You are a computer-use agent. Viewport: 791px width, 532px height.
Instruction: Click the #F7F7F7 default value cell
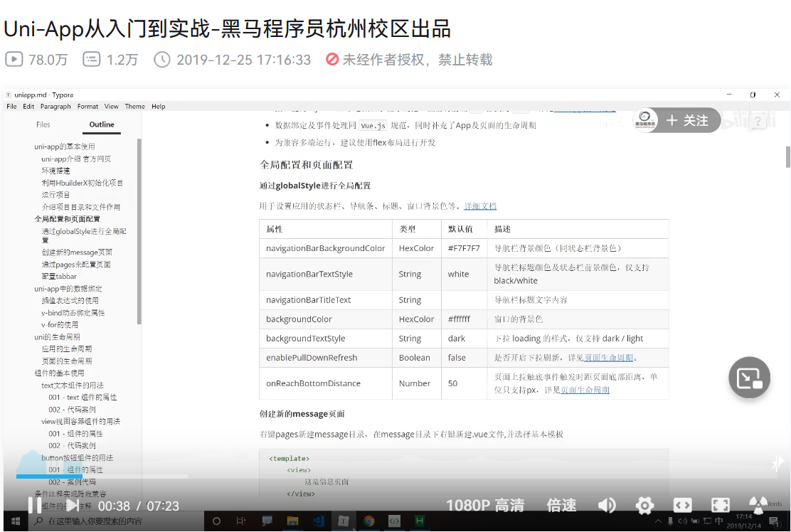coord(464,248)
